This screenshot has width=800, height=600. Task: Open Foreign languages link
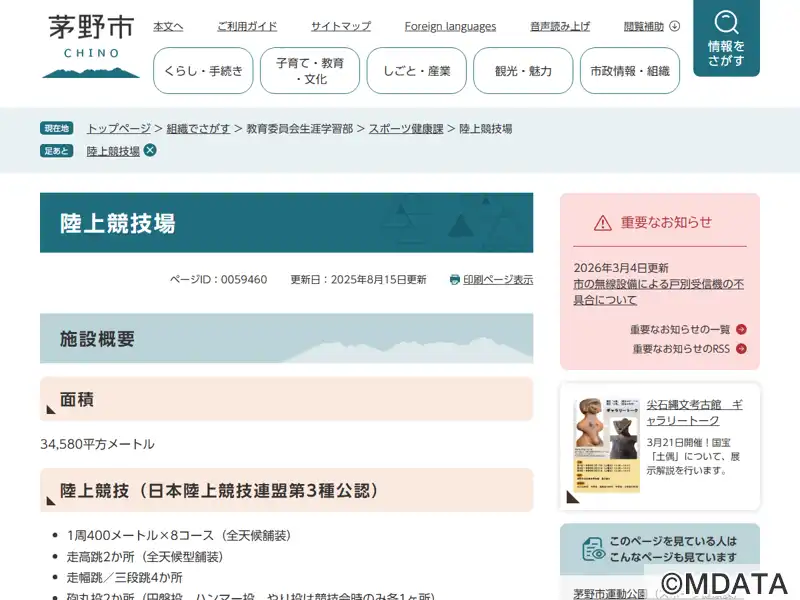[450, 26]
